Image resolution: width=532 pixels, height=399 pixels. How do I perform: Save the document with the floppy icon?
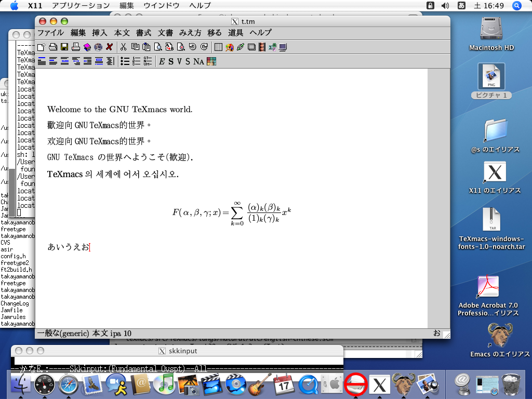64,47
